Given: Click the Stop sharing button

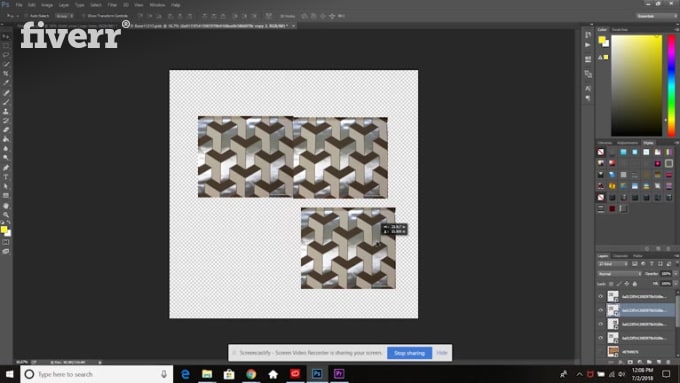Looking at the screenshot, I should pyautogui.click(x=409, y=353).
